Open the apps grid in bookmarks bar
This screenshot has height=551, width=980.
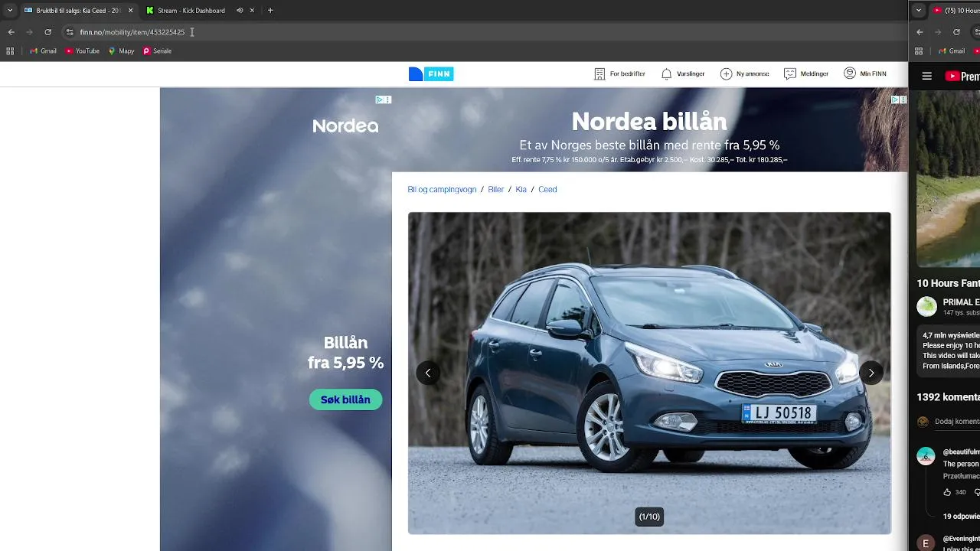pos(10,51)
